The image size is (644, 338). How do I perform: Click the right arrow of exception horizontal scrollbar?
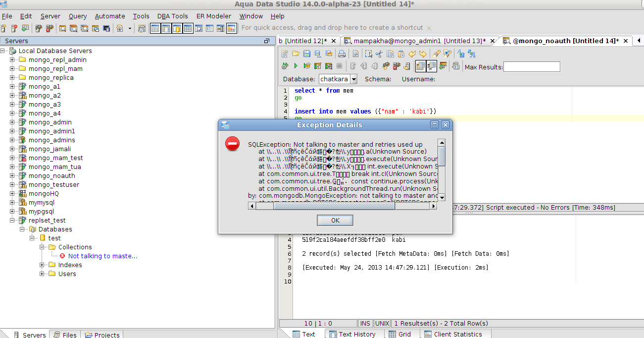[x=434, y=206]
